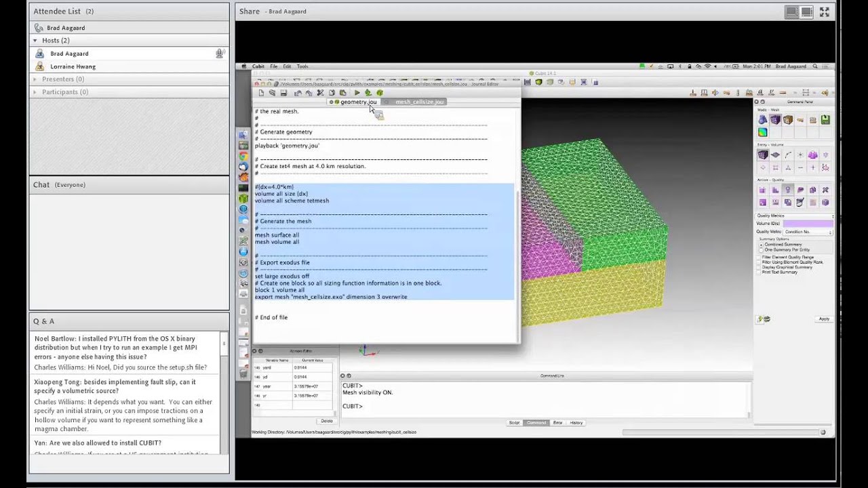Click the 'block 1 volume all' line
868x488 pixels.
[x=279, y=290]
